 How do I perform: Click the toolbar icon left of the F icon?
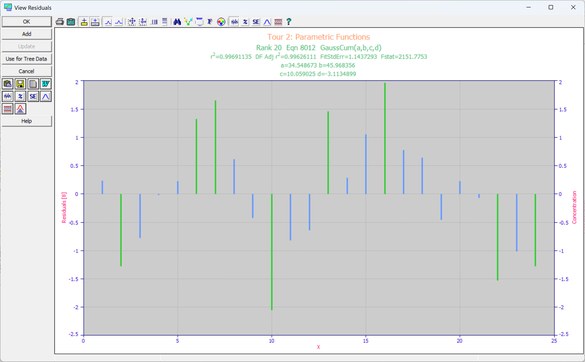pos(200,22)
